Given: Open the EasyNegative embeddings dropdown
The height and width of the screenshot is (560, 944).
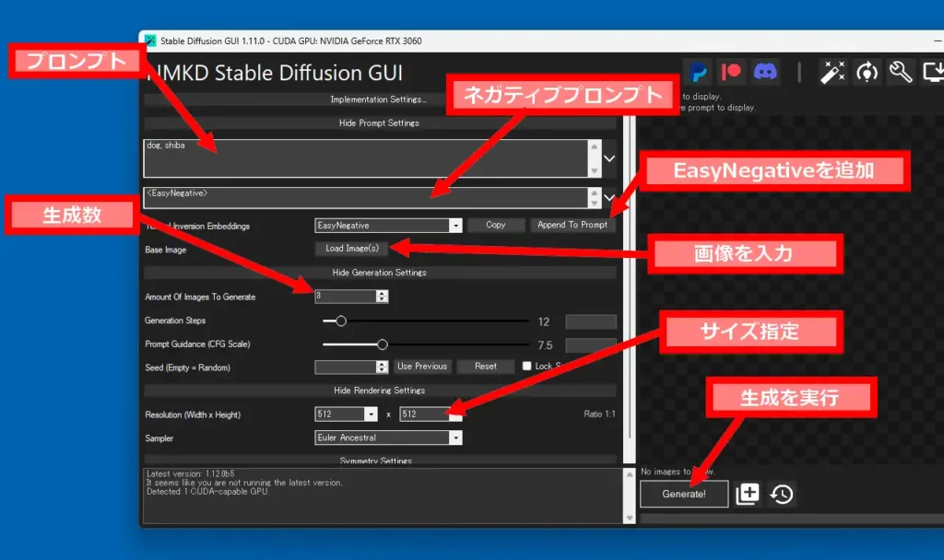Looking at the screenshot, I should (x=455, y=226).
